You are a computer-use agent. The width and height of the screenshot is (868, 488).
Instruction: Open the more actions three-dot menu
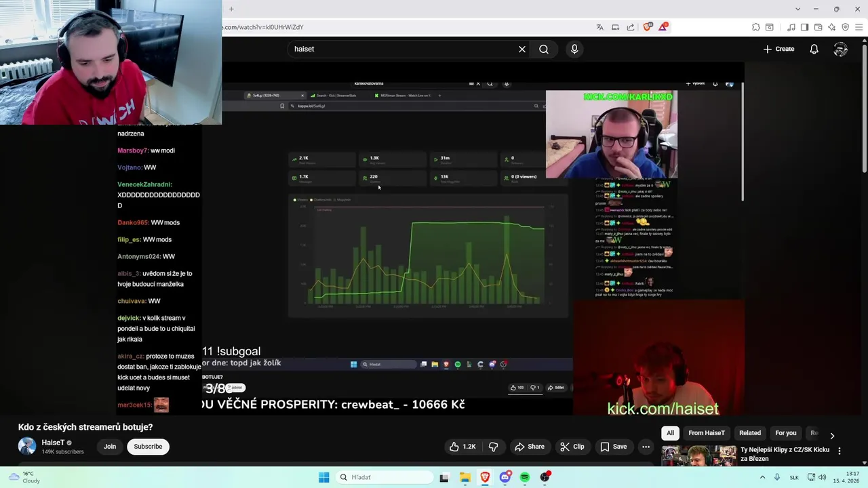(x=646, y=447)
